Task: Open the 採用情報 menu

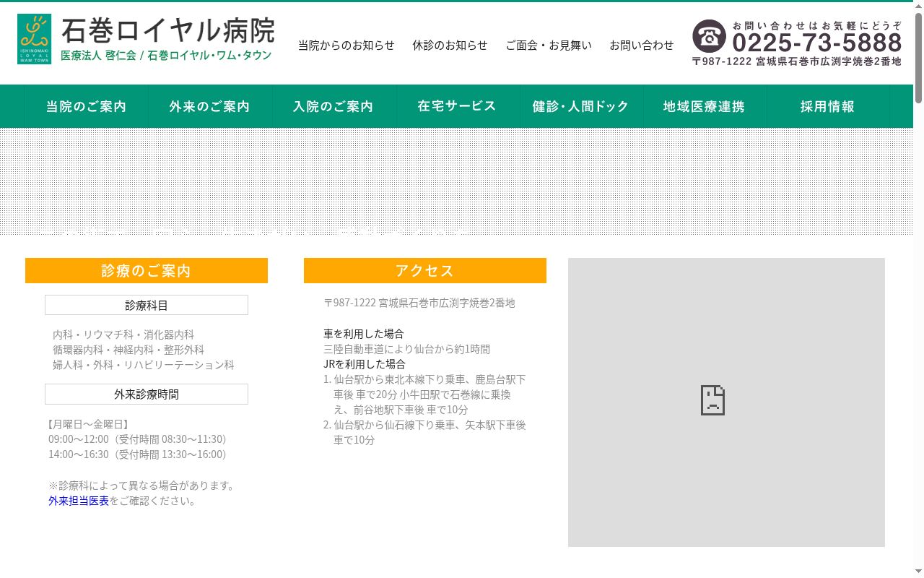Action: coord(828,106)
